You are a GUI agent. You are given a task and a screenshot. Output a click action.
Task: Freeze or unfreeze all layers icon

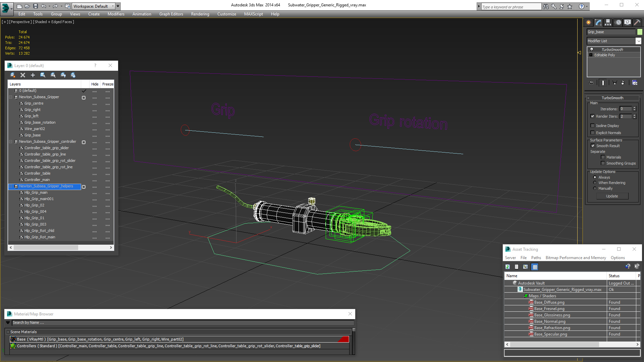point(73,75)
